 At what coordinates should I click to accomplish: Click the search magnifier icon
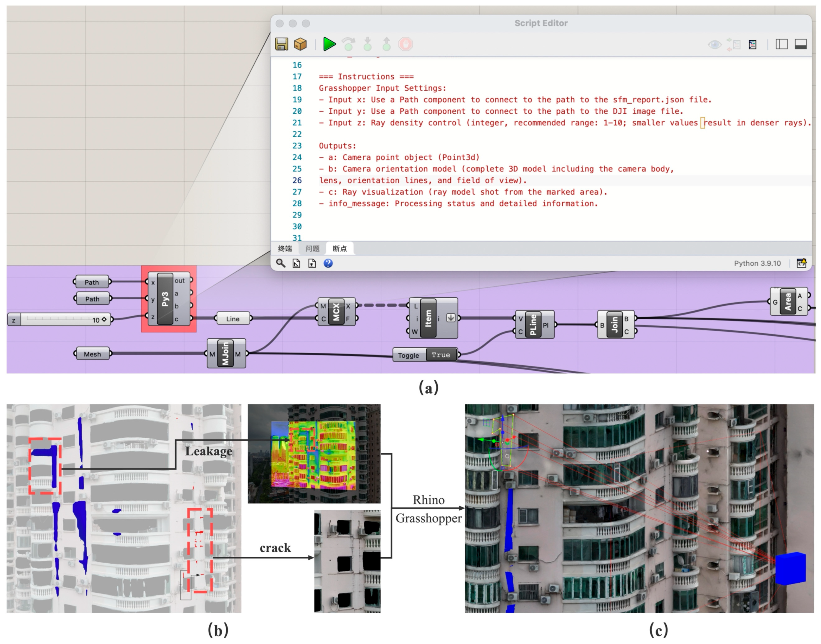click(x=280, y=263)
